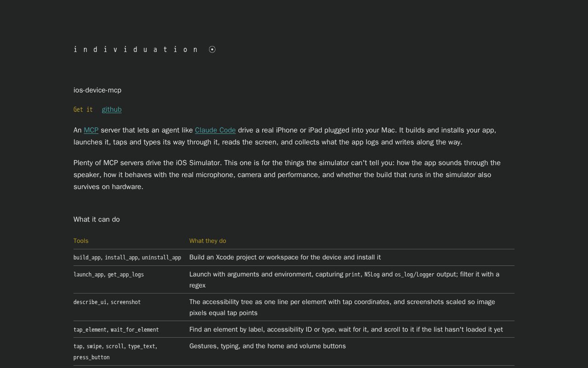
Task: Open the individuation site title
Action: pos(136,49)
